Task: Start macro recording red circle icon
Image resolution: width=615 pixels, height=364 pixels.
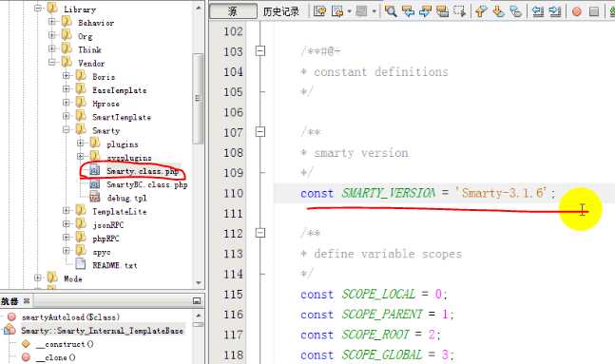Action: pos(577,11)
